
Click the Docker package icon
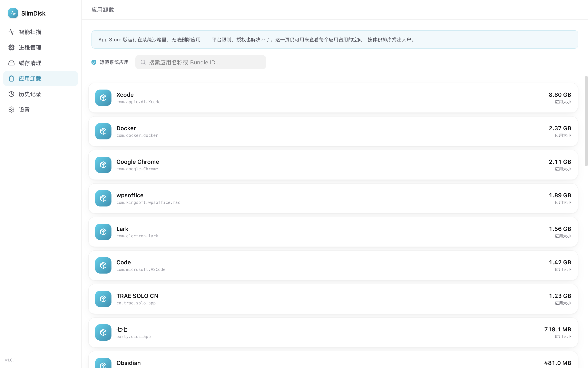pyautogui.click(x=103, y=131)
